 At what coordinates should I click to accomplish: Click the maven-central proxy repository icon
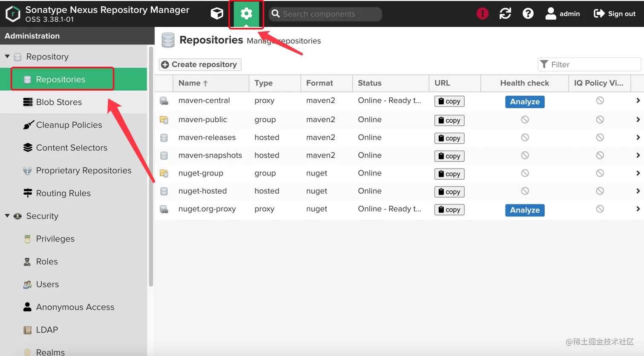[164, 101]
